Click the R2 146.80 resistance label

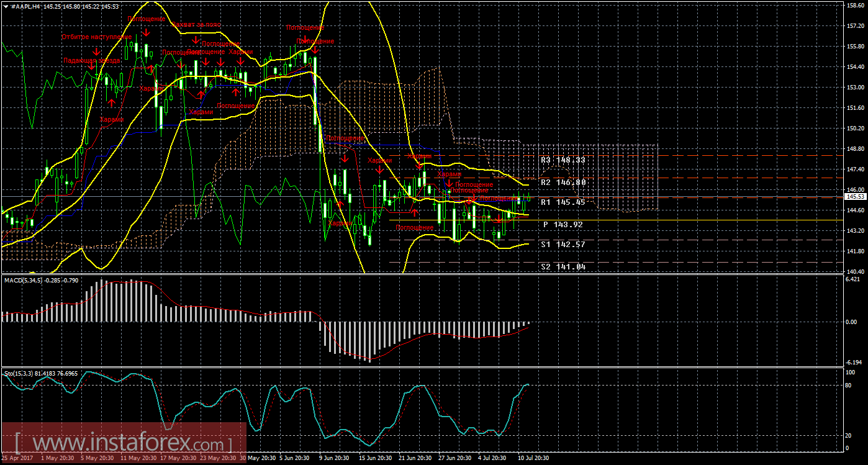pyautogui.click(x=563, y=183)
